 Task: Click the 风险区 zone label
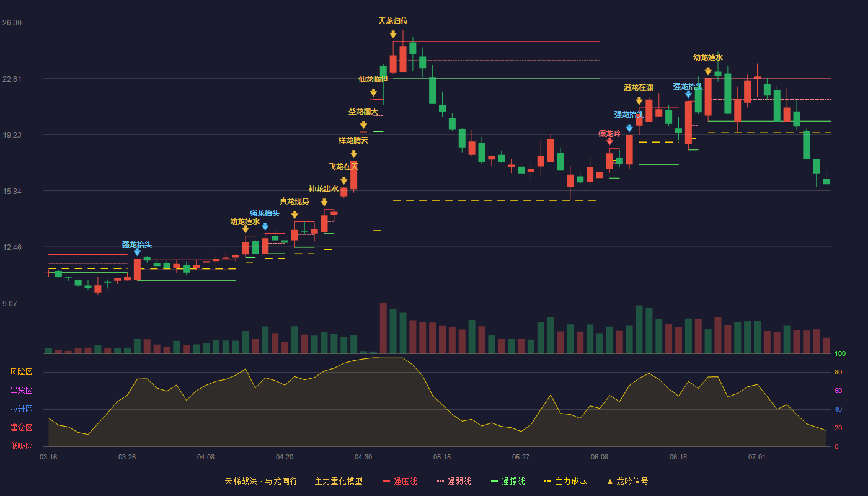tap(21, 372)
